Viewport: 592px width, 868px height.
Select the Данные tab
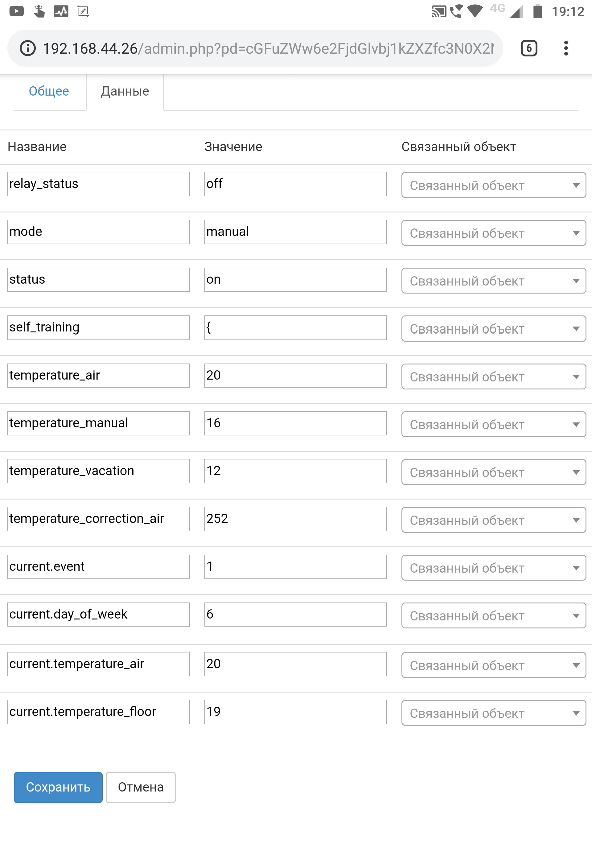coord(125,91)
